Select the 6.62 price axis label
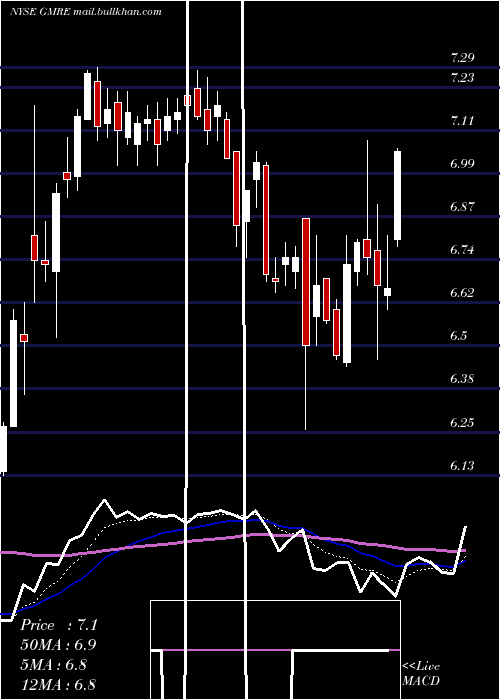The height and width of the screenshot is (700, 500). pyautogui.click(x=462, y=292)
